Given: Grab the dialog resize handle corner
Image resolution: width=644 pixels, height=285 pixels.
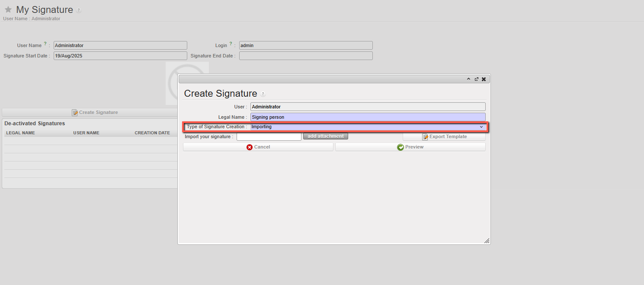Looking at the screenshot, I should [487, 241].
